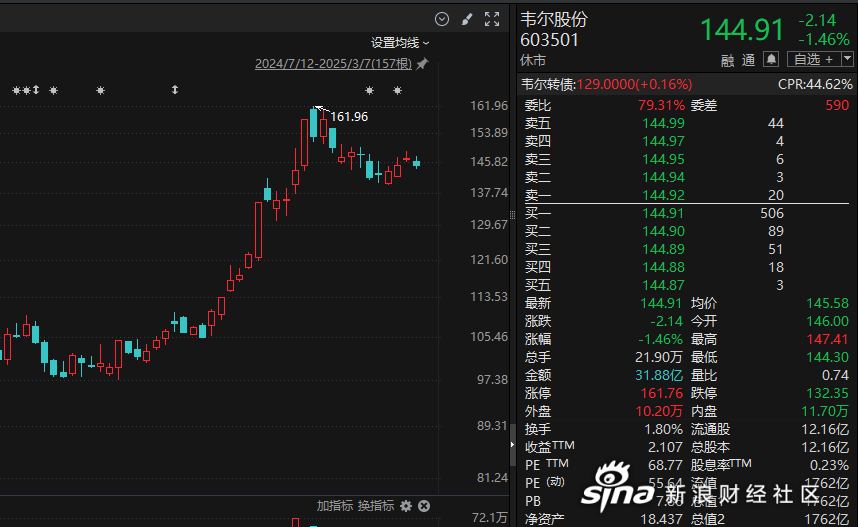Click the 通 stock connect tag
The width and height of the screenshot is (858, 527).
tap(748, 60)
